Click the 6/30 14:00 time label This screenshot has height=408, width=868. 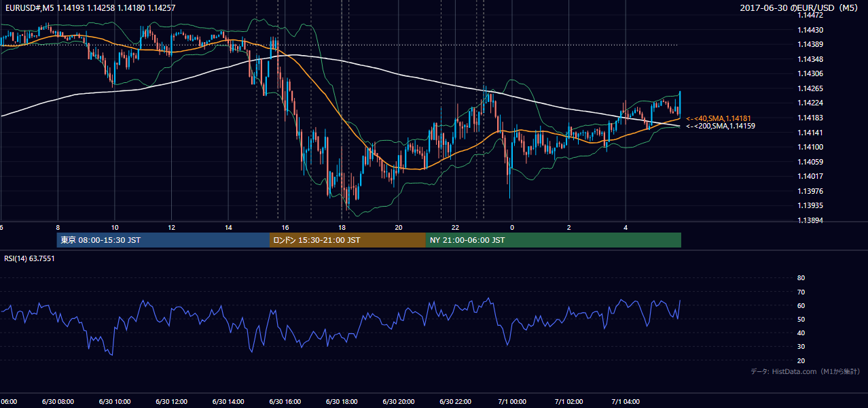pyautogui.click(x=228, y=402)
